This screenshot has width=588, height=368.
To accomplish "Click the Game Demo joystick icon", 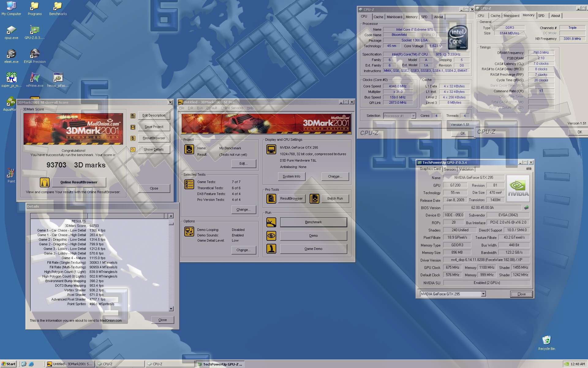I will [271, 249].
